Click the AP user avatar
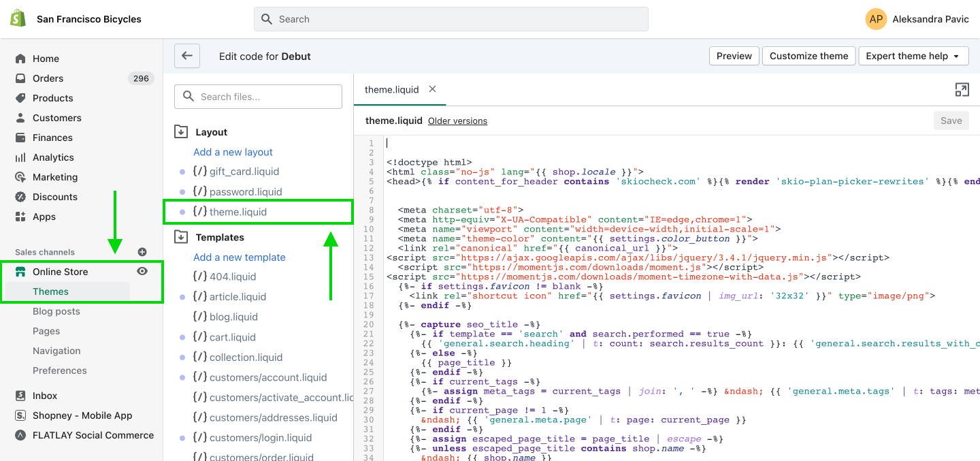980x461 pixels. (x=877, y=19)
